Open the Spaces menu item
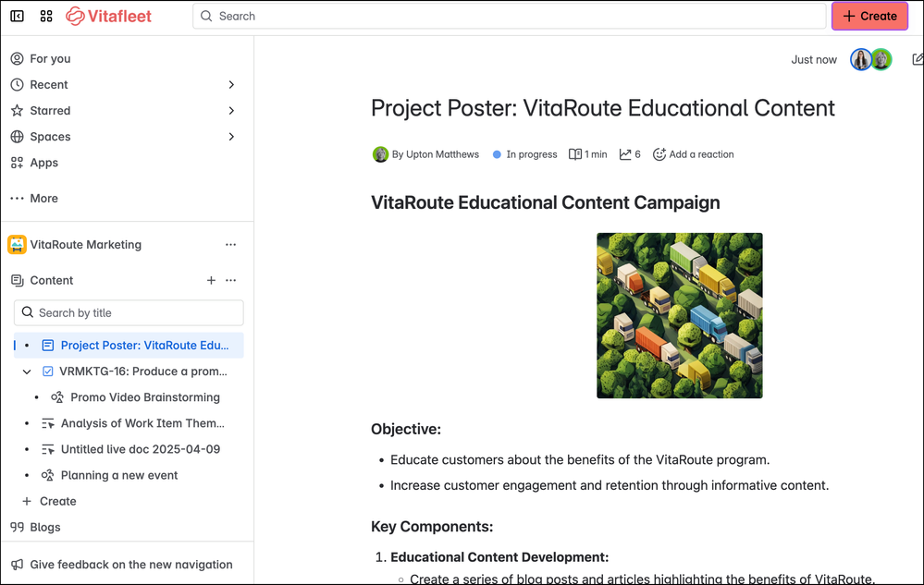The width and height of the screenshot is (924, 585). point(50,137)
